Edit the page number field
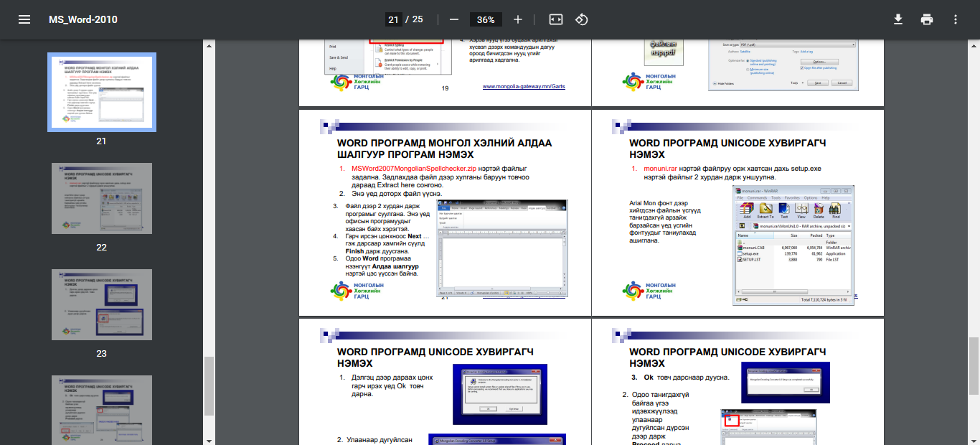 click(393, 19)
